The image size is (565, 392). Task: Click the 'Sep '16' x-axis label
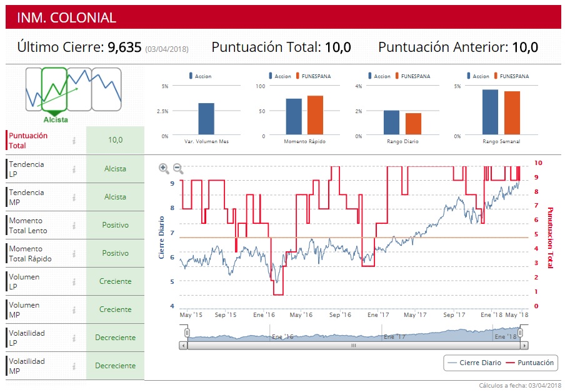(340, 315)
